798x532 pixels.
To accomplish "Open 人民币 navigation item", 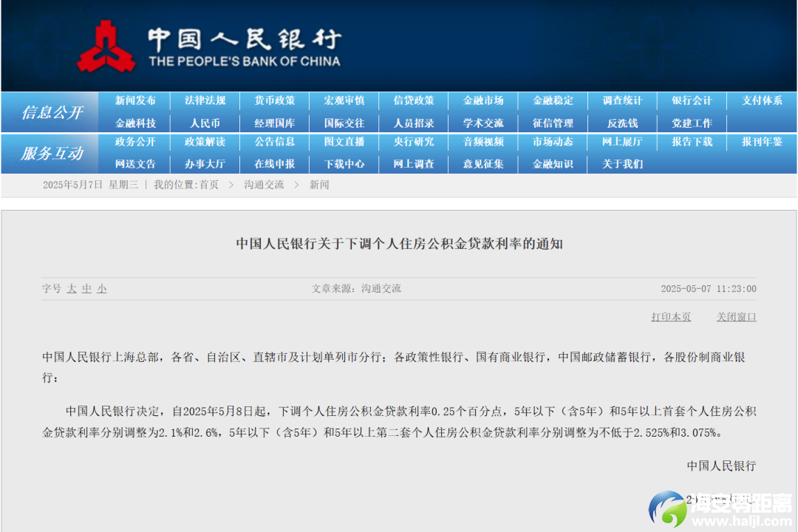I will tap(205, 123).
